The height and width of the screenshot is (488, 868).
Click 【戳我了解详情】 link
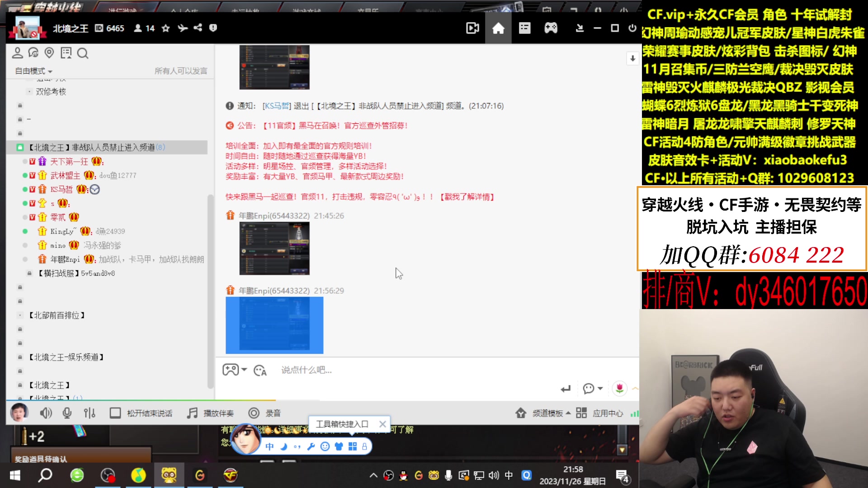[x=467, y=197]
